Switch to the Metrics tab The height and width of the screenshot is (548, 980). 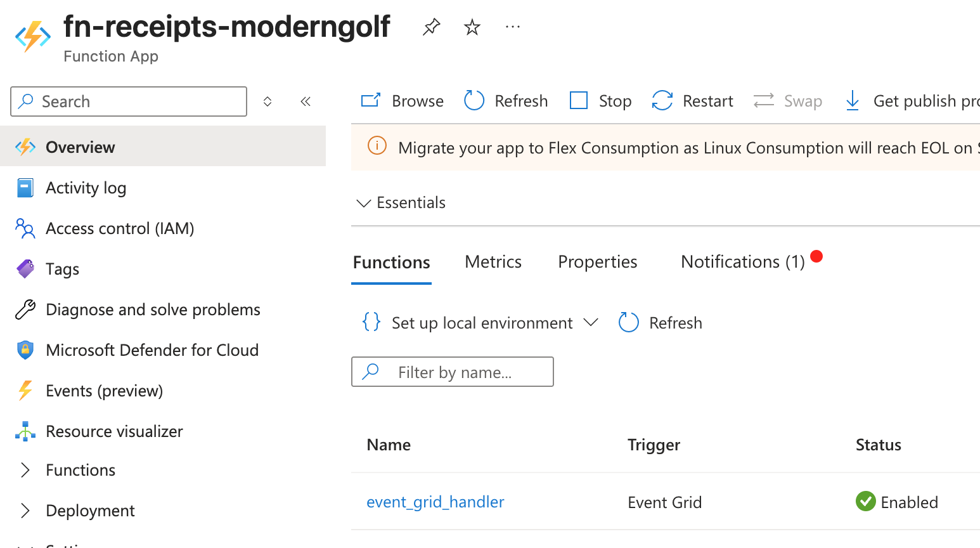click(x=493, y=262)
